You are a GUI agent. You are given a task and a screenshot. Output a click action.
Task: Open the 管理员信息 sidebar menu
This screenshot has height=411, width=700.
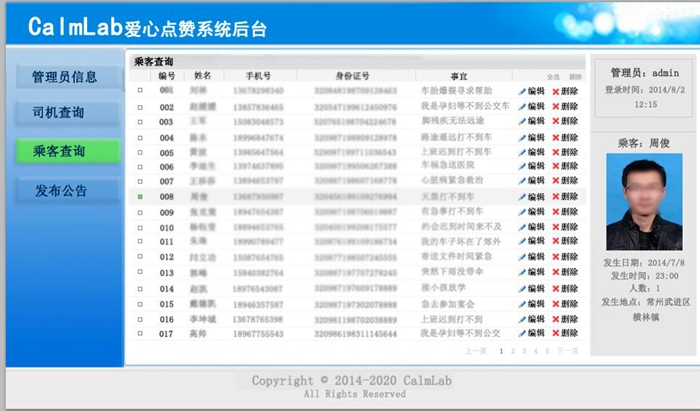pyautogui.click(x=65, y=76)
